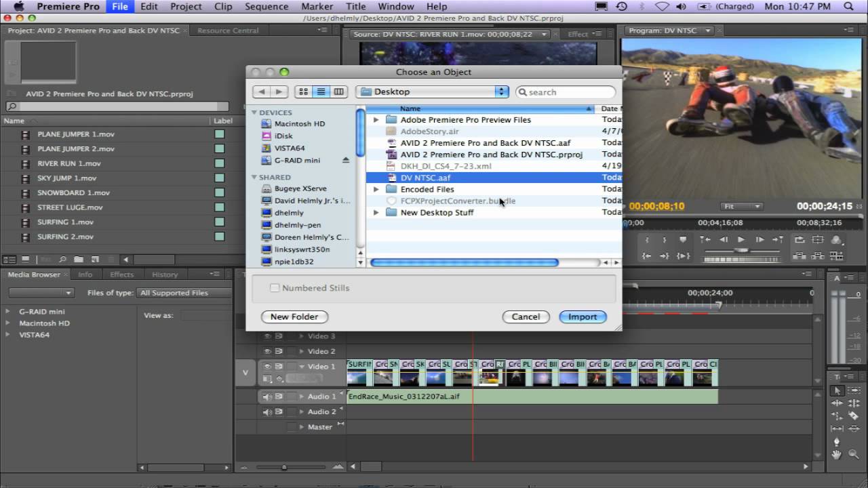Select the Selection arrow tool
Screen dimensions: 868x488
(837, 390)
